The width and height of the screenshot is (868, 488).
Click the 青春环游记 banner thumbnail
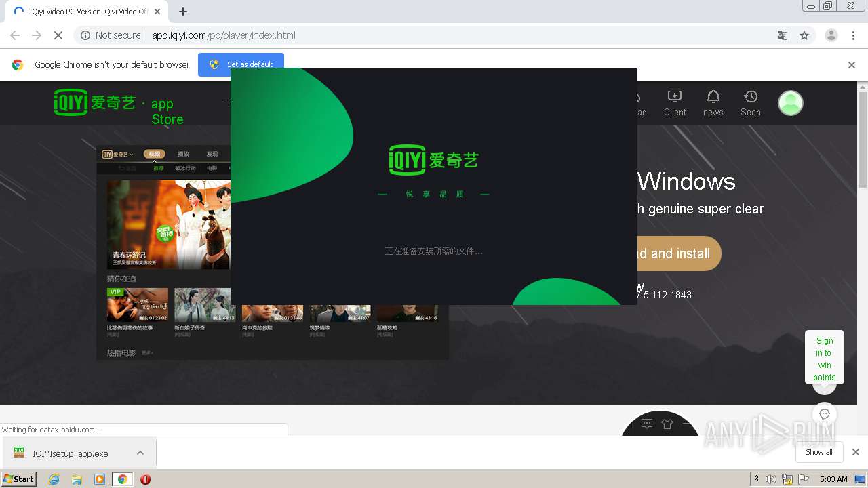click(x=169, y=224)
